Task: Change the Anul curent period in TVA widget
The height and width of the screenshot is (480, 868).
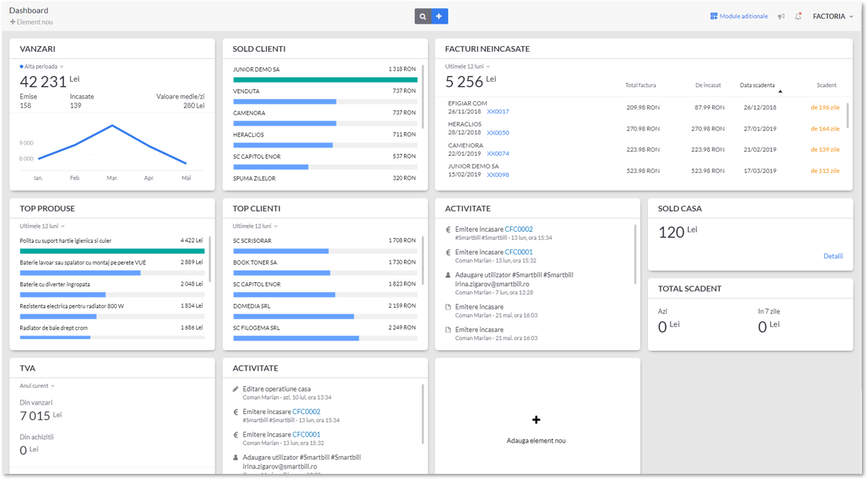Action: (x=35, y=385)
